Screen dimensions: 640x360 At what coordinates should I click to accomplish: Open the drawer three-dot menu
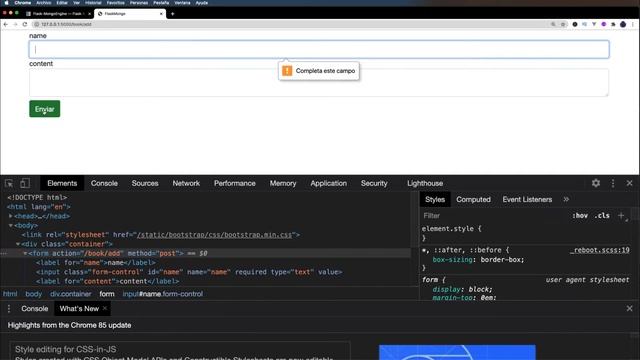point(9,309)
